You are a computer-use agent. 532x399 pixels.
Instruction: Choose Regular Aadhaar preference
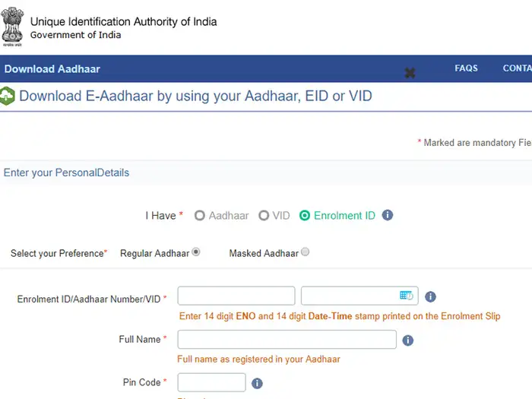196,252
